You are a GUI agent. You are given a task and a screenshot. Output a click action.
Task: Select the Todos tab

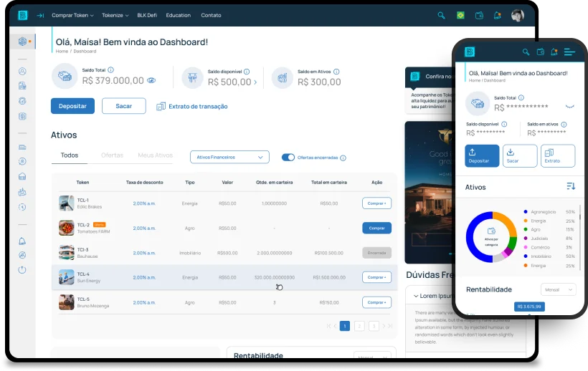(70, 155)
